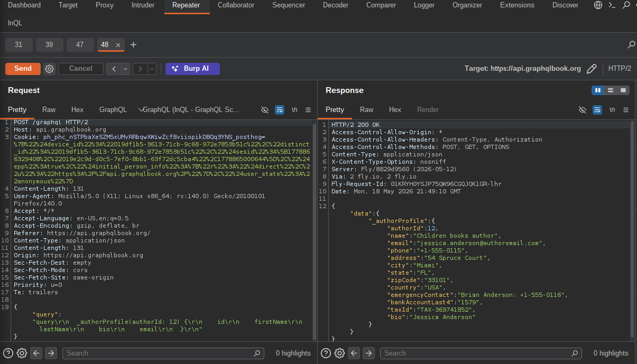
Task: Open the Request panel hamburger menu
Action: click(x=308, y=110)
